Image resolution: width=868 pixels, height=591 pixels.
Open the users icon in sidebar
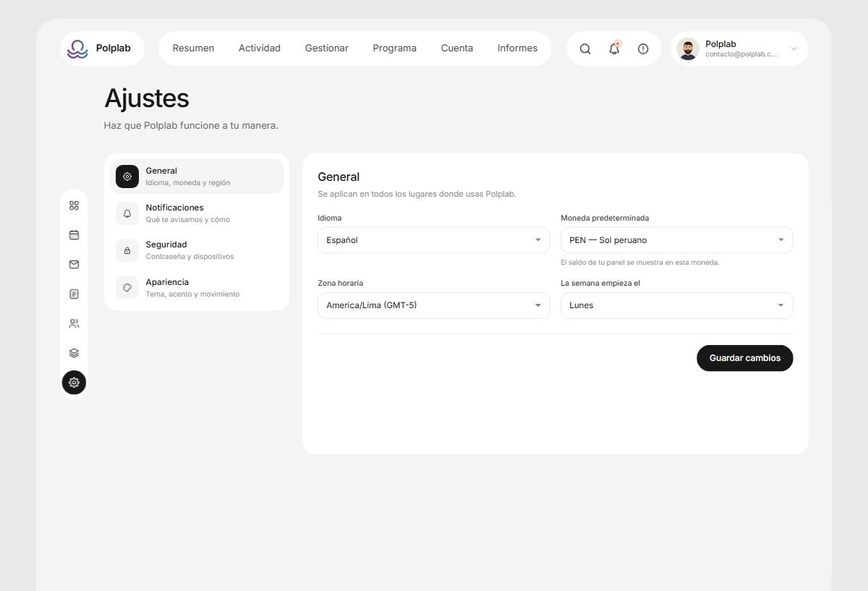point(74,323)
